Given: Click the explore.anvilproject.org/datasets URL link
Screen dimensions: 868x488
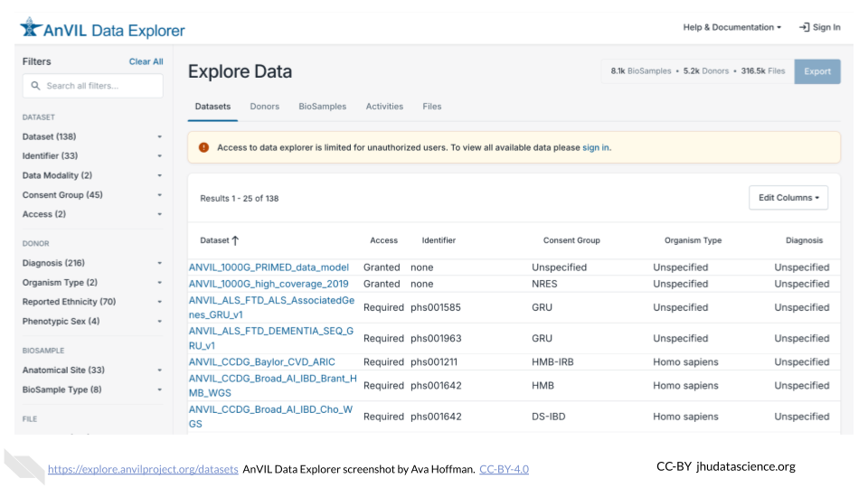Looking at the screenshot, I should point(143,469).
